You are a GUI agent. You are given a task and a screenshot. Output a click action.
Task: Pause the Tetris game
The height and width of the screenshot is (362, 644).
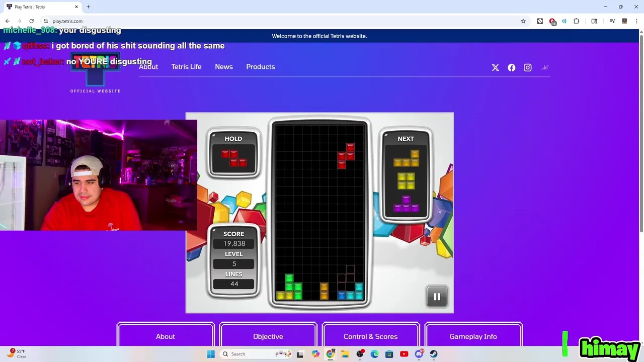tap(437, 297)
